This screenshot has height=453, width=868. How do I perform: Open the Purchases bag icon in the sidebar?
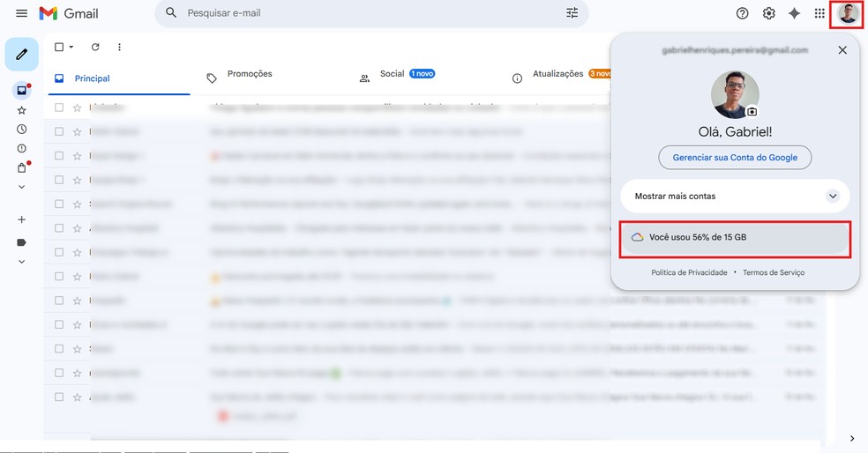tap(21, 167)
